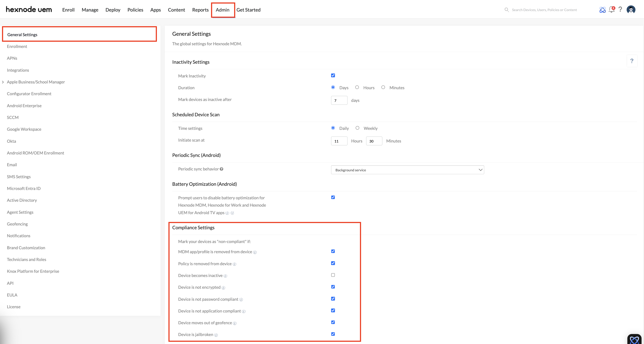Open the Admin tab
Viewport: 644px width, 344px height.
pos(223,10)
